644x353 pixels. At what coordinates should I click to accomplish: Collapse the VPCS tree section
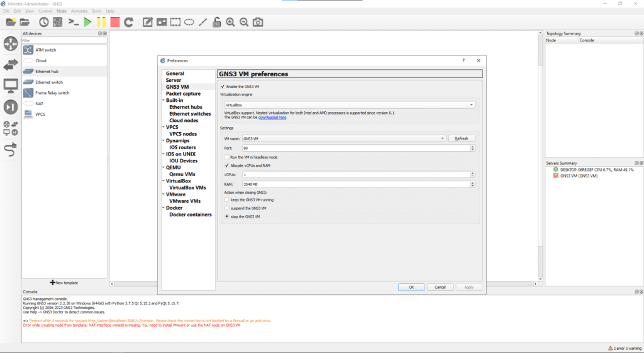(164, 127)
